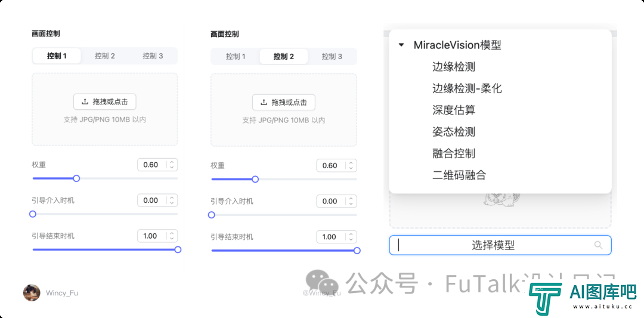Click left panel 权重 slider handle
The height and width of the screenshot is (318, 644).
tap(76, 178)
